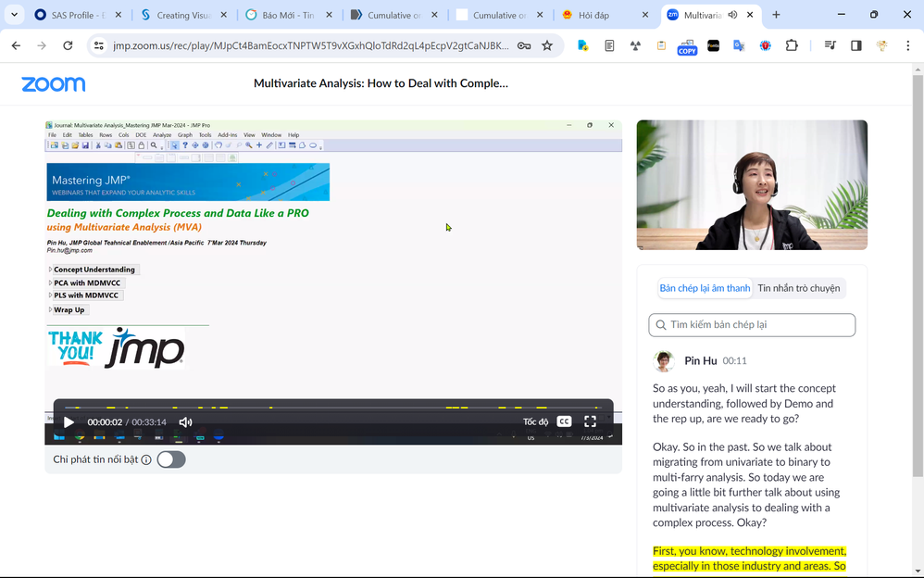Click the Save icon in the JMP toolbar recording
The image size is (924, 578).
click(x=85, y=145)
